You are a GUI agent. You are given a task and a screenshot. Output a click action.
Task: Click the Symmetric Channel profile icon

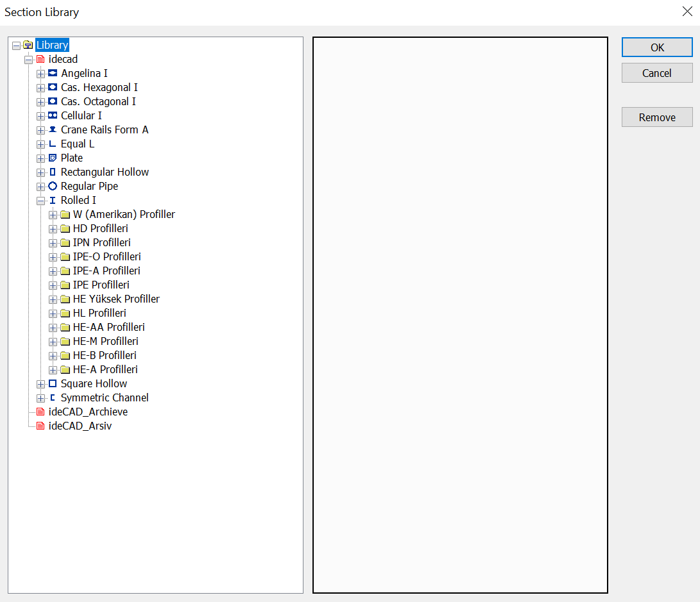point(52,397)
